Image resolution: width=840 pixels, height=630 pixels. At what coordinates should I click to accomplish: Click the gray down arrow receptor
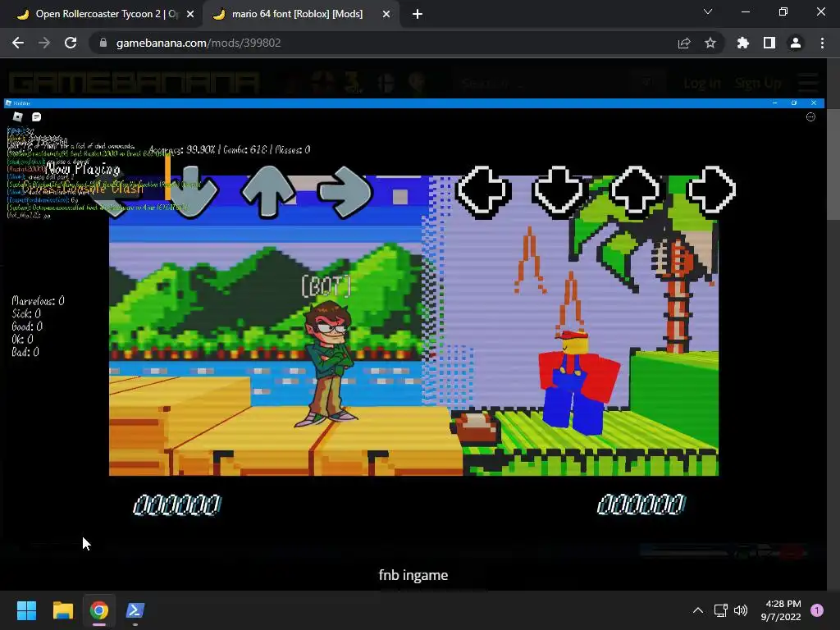(x=190, y=192)
